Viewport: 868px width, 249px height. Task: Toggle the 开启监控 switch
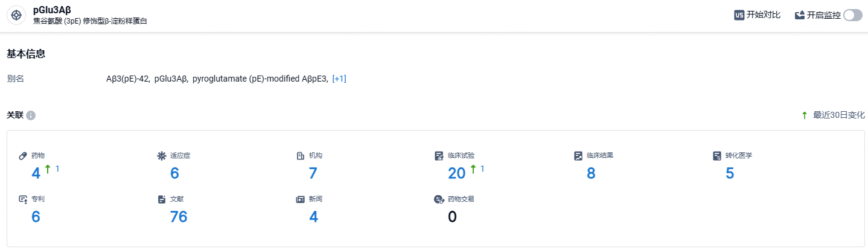coord(853,15)
